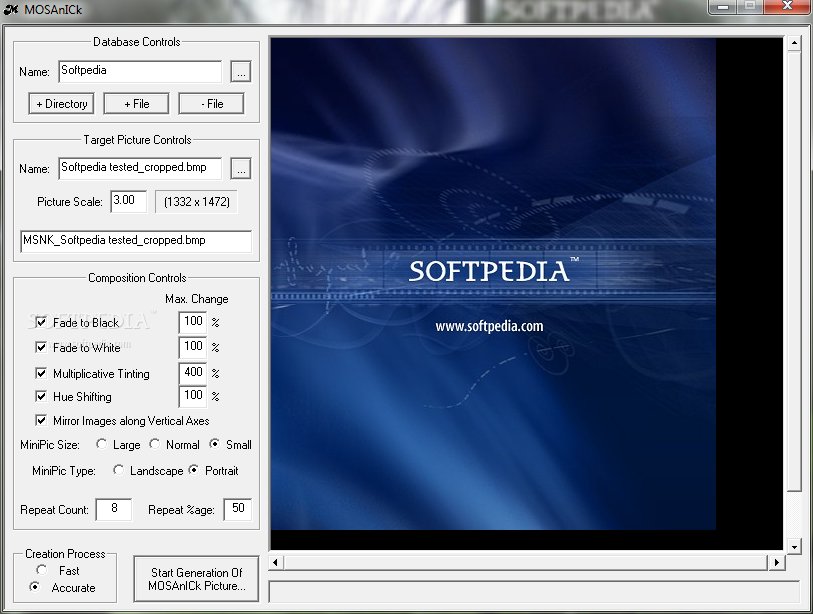Close the MOSAnICk window
Viewport: 813px width, 614px height.
point(787,7)
